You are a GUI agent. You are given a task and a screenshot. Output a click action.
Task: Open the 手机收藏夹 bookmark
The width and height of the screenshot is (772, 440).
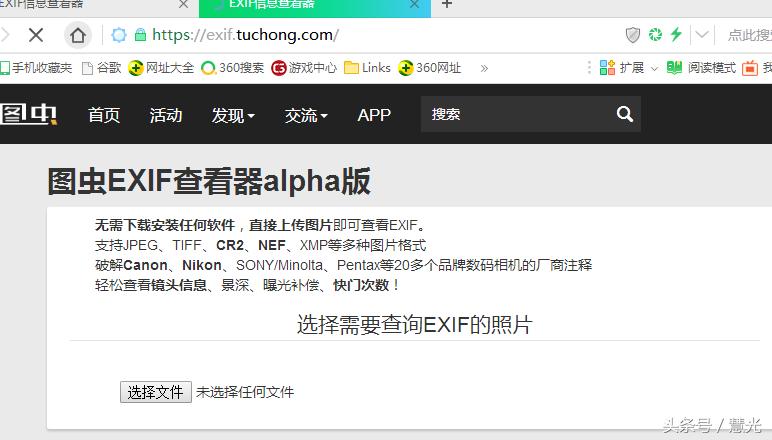(36, 68)
